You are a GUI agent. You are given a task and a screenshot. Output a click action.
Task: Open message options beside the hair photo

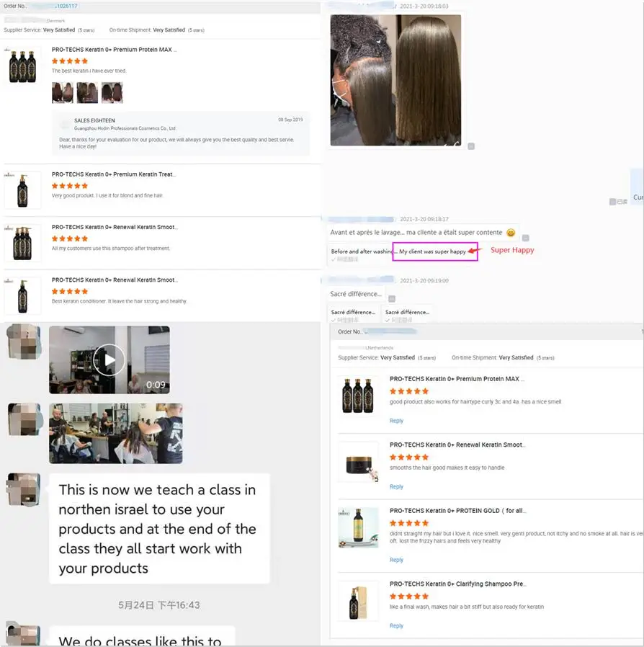[x=472, y=146]
